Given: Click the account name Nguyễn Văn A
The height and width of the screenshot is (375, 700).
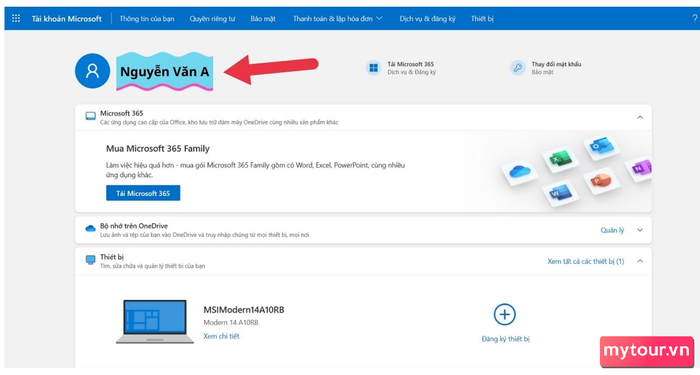Looking at the screenshot, I should (x=164, y=72).
